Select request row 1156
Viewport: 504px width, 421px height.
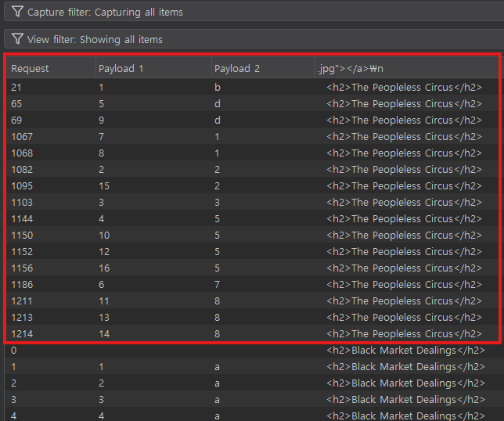252,268
